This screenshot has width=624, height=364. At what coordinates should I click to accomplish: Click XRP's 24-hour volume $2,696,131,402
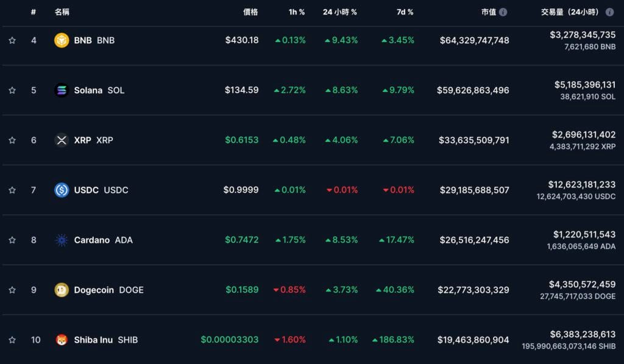tap(583, 135)
